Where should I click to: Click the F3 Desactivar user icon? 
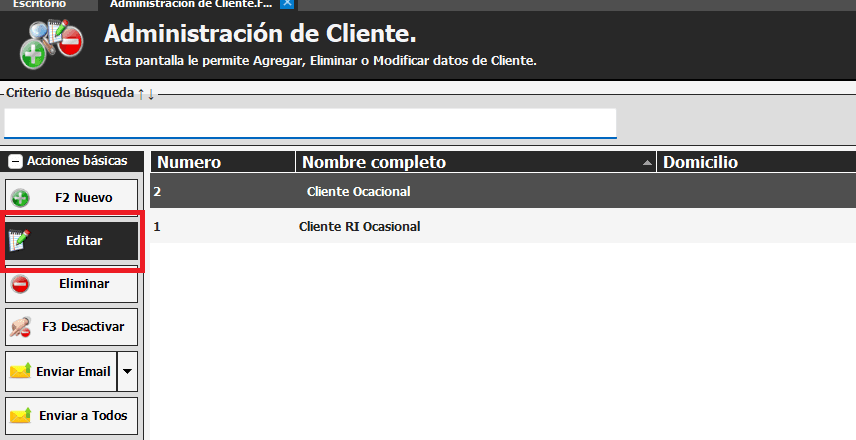tap(20, 327)
